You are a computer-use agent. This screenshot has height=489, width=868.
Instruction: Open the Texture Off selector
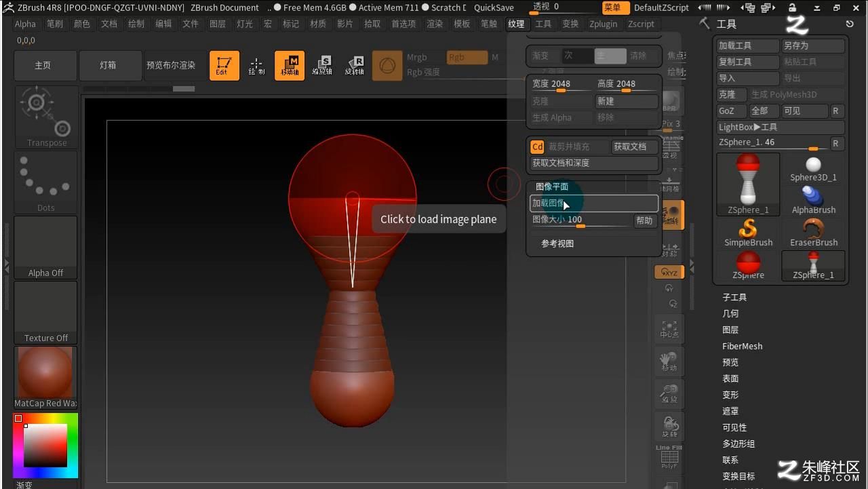46,313
